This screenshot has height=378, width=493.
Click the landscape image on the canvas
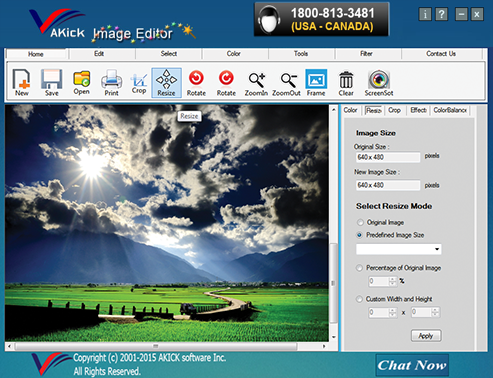click(167, 223)
